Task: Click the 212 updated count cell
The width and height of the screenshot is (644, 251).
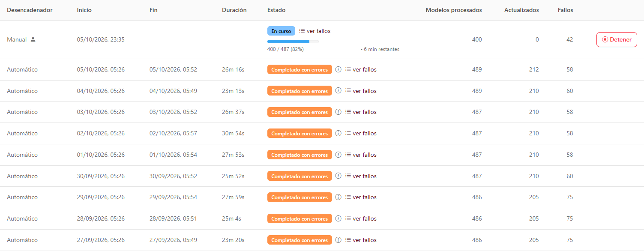Action: click(x=534, y=69)
